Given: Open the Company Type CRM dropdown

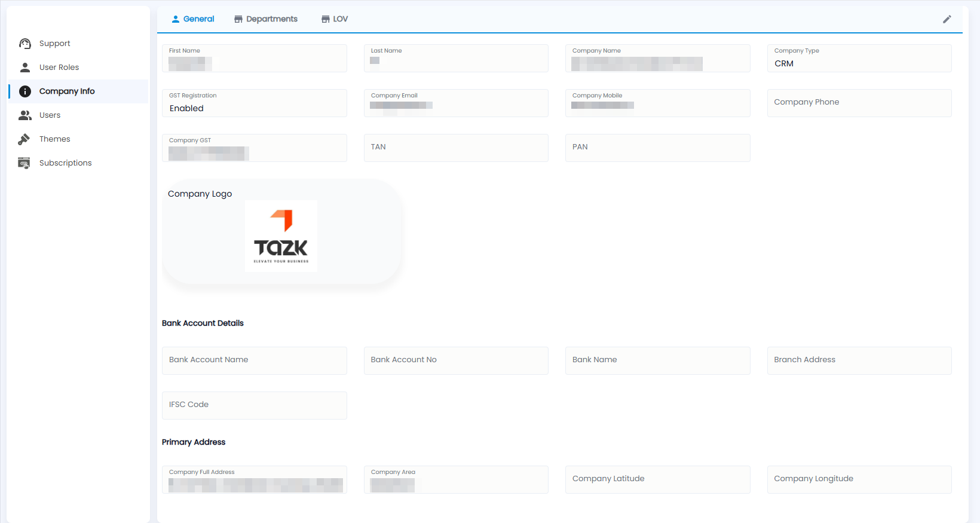Looking at the screenshot, I should [x=859, y=58].
